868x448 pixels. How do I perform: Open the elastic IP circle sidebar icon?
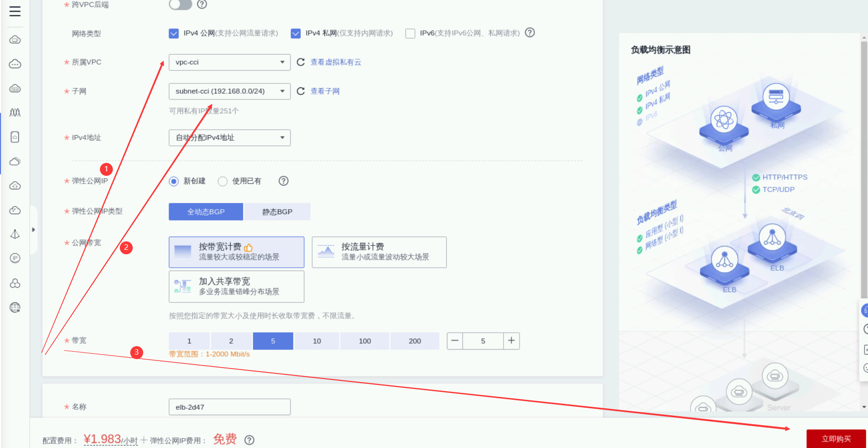pos(15,258)
